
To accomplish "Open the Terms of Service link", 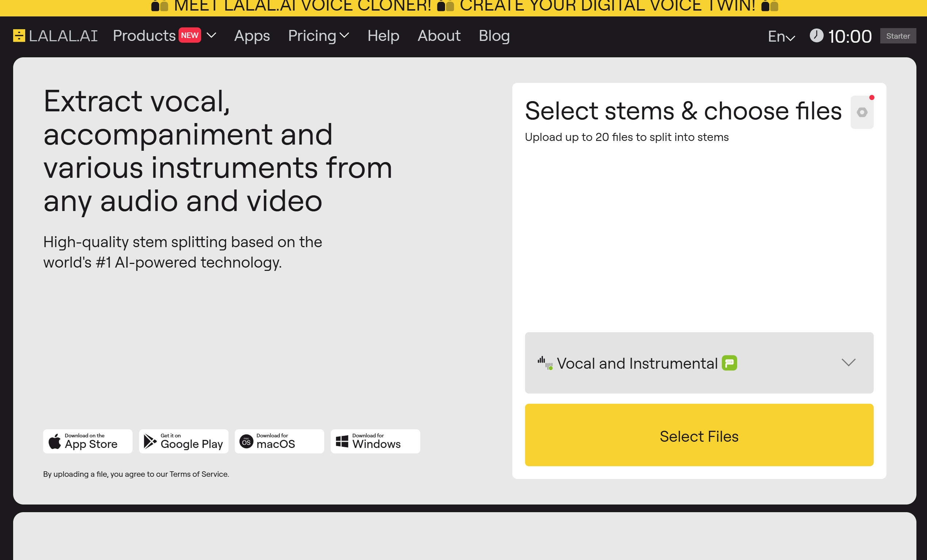I will click(198, 474).
